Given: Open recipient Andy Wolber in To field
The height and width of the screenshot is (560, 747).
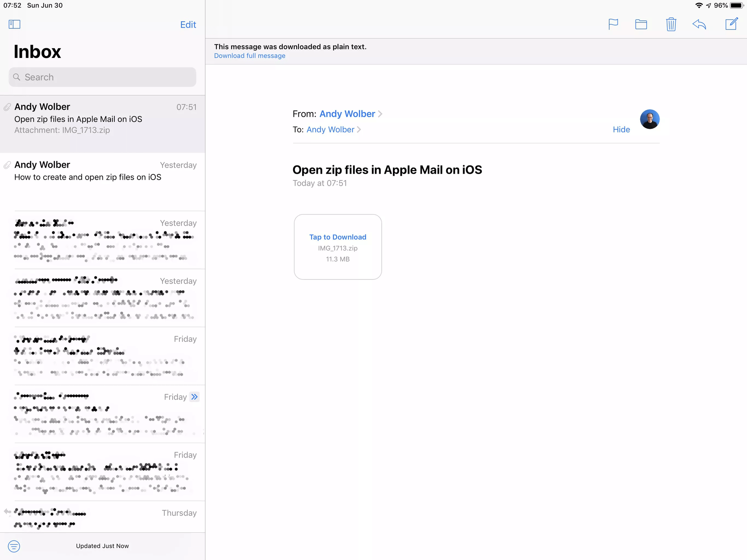Looking at the screenshot, I should point(330,130).
